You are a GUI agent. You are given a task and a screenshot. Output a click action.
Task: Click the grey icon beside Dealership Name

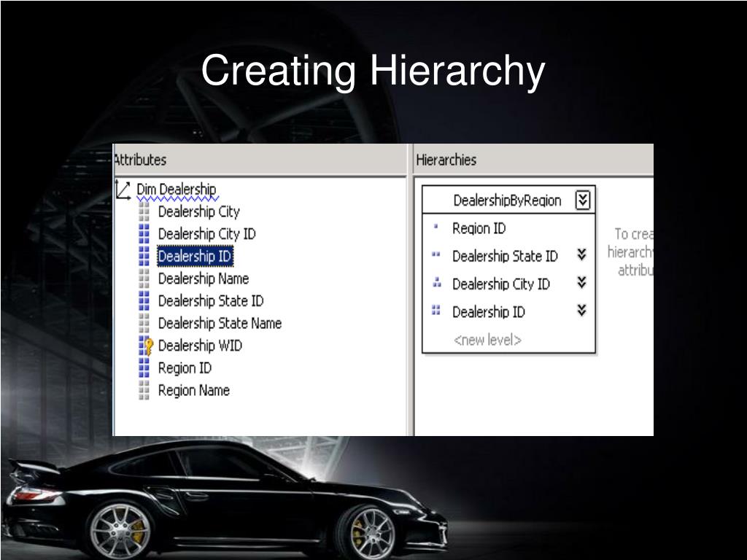pyautogui.click(x=144, y=279)
